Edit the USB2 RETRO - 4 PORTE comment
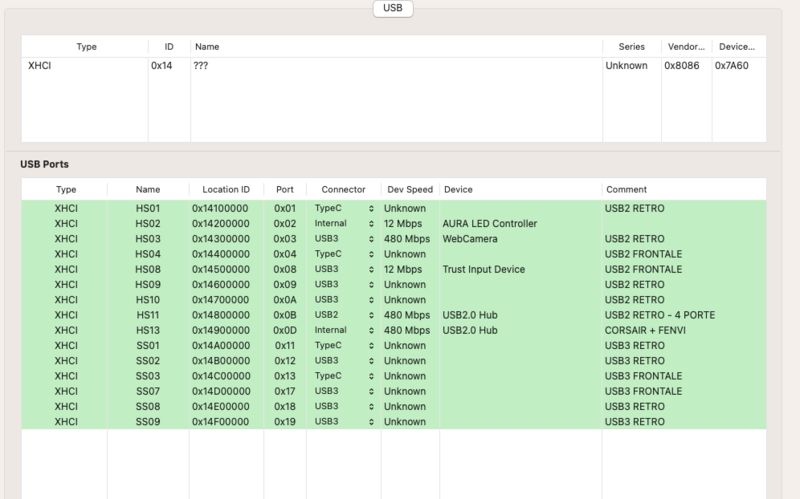Image resolution: width=800 pixels, height=499 pixels. click(x=660, y=315)
